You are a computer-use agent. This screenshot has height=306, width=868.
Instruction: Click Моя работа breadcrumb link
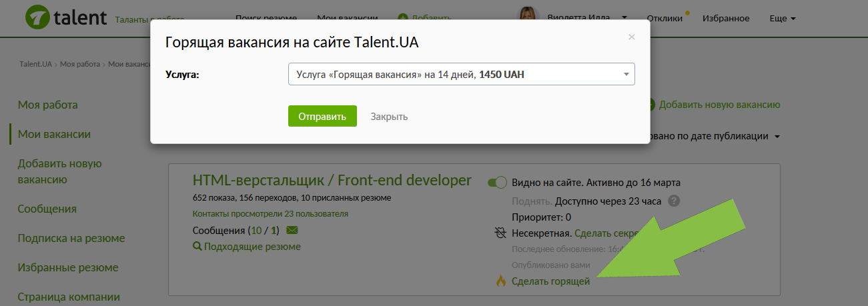coord(80,64)
